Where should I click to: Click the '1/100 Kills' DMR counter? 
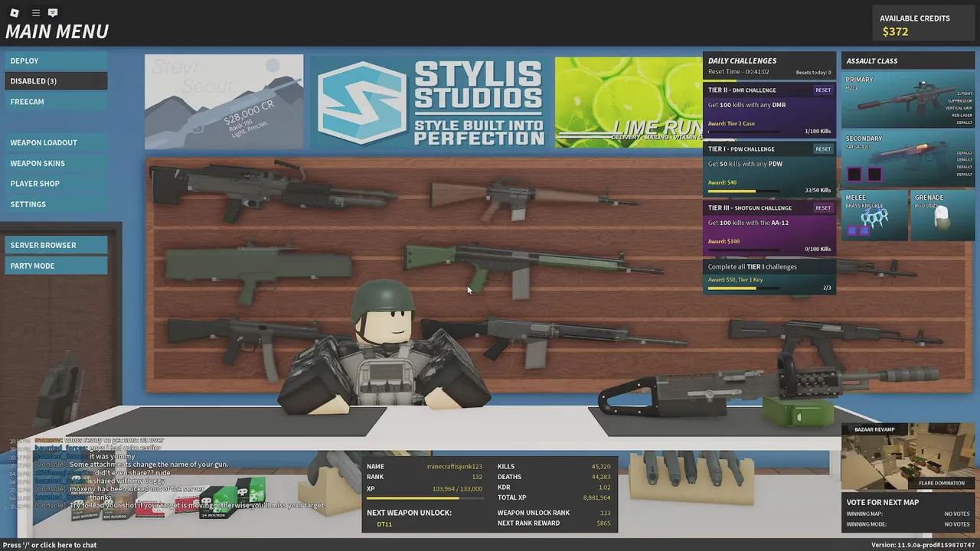point(817,132)
